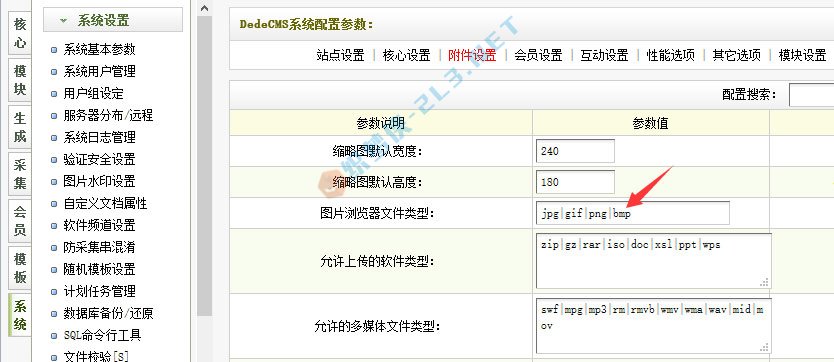The height and width of the screenshot is (362, 834).
Task: Go to 性能选项 settings tab
Action: (671, 55)
